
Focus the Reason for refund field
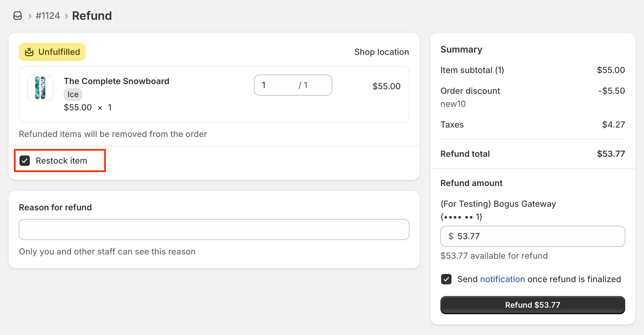pos(214,230)
